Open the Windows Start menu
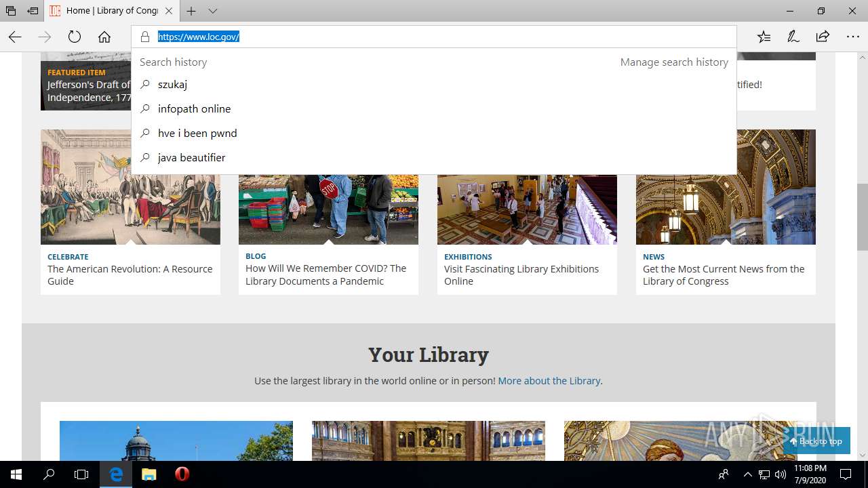The height and width of the screenshot is (488, 868). (x=16, y=474)
